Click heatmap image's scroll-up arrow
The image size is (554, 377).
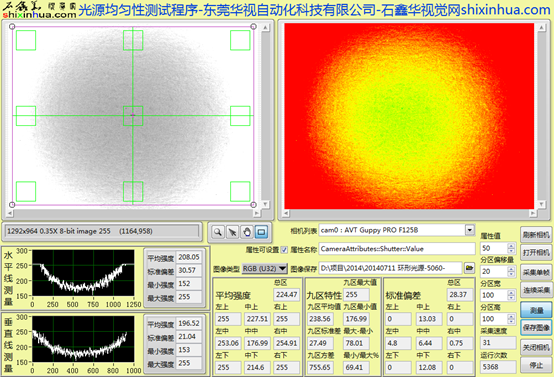click(x=541, y=27)
